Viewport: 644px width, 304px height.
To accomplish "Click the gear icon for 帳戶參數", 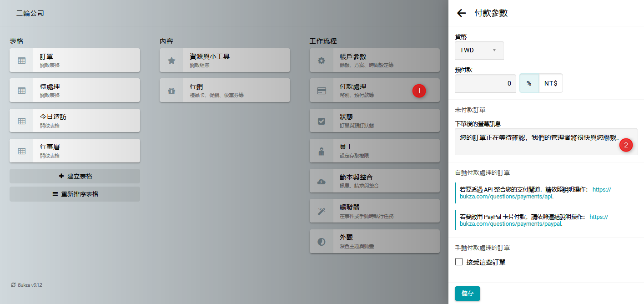I will tap(322, 61).
